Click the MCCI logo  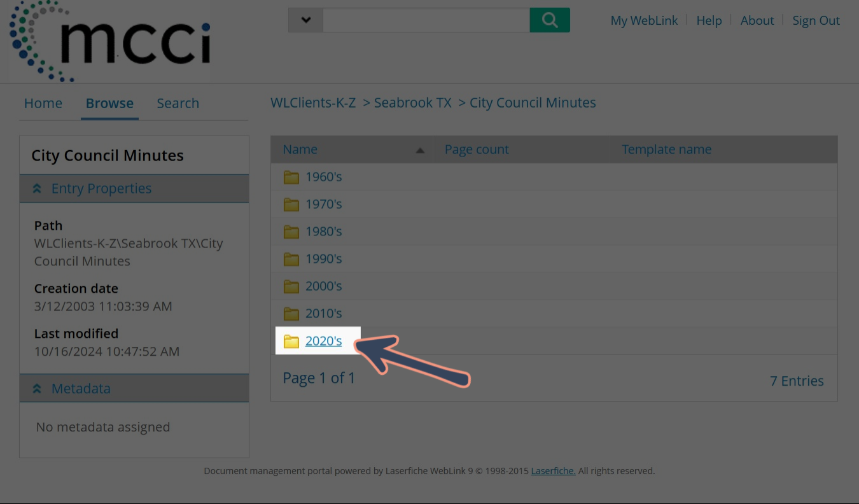(110, 41)
